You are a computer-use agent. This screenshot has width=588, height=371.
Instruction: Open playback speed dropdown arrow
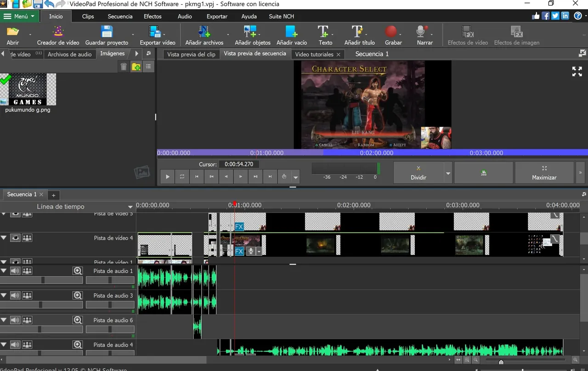pos(296,177)
